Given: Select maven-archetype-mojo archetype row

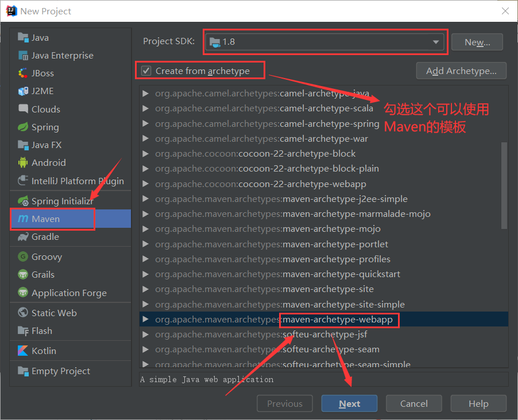Looking at the screenshot, I should click(x=324, y=229).
